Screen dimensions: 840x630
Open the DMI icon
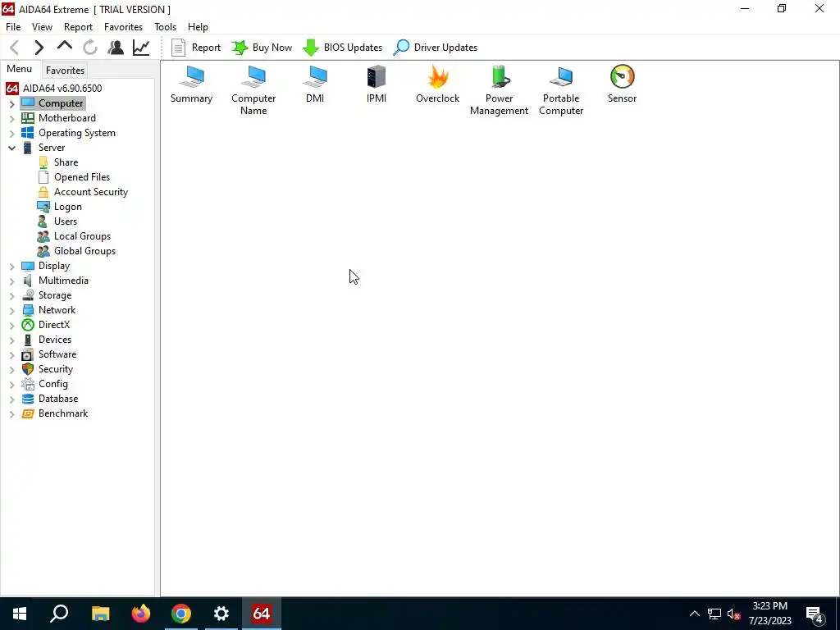(315, 84)
